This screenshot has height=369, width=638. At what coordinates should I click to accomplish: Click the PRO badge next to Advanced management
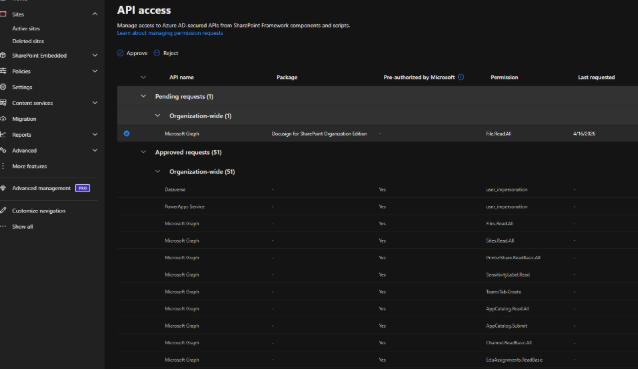(83, 188)
